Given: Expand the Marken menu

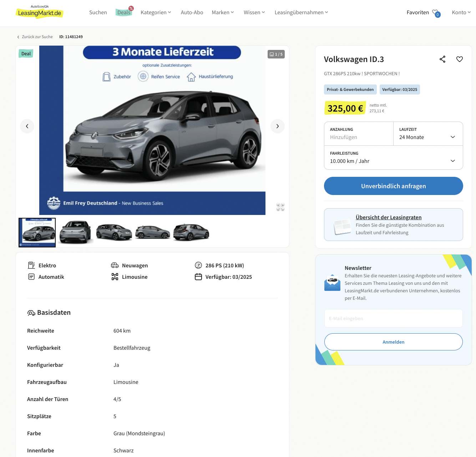Looking at the screenshot, I should [223, 12].
